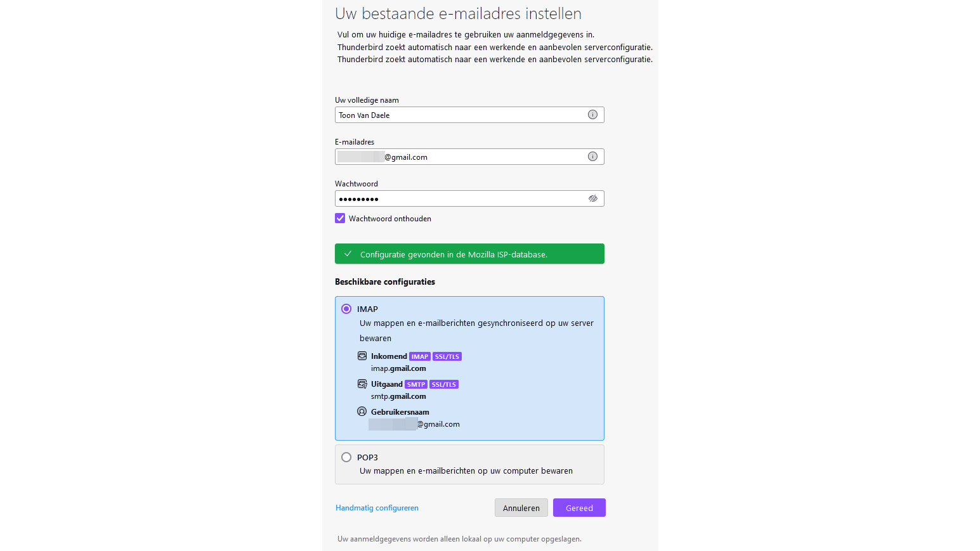The width and height of the screenshot is (980, 551).
Task: Uncheck the Wachtwoord onthouden checkbox
Action: (x=340, y=218)
